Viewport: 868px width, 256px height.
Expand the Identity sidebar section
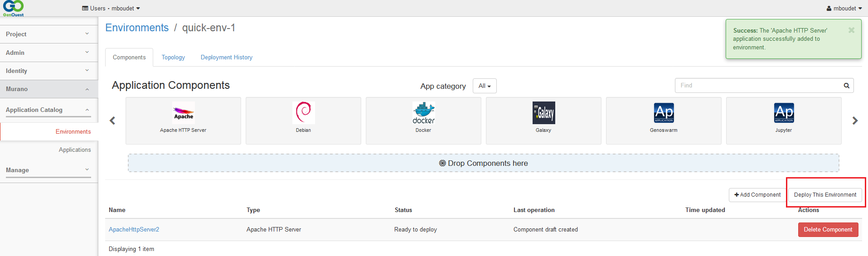point(49,71)
